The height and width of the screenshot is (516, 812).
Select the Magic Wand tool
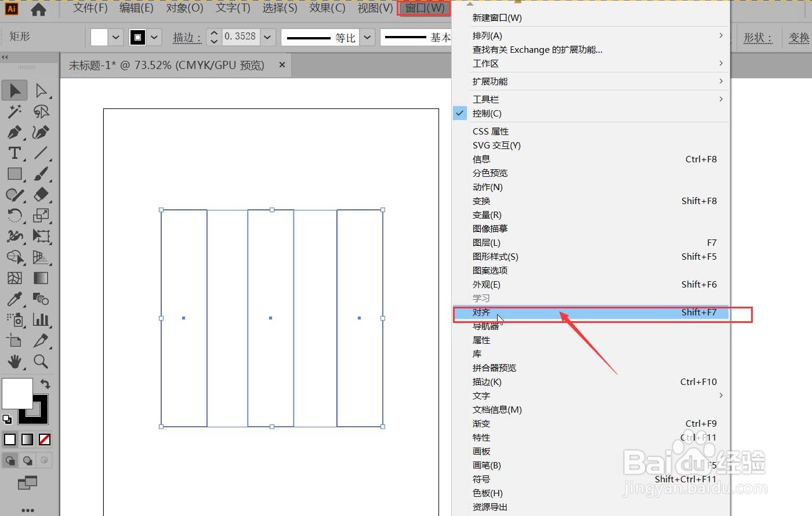(14, 111)
